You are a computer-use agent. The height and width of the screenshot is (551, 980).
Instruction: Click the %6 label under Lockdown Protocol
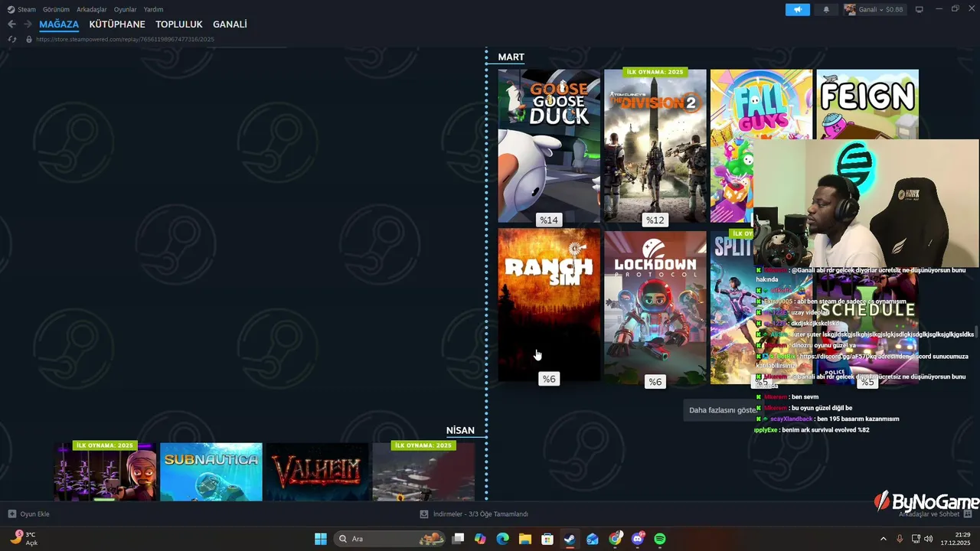tap(655, 382)
